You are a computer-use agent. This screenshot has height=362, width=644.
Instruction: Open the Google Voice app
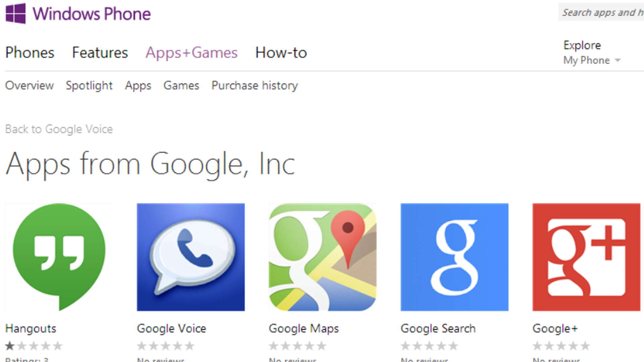point(191,257)
